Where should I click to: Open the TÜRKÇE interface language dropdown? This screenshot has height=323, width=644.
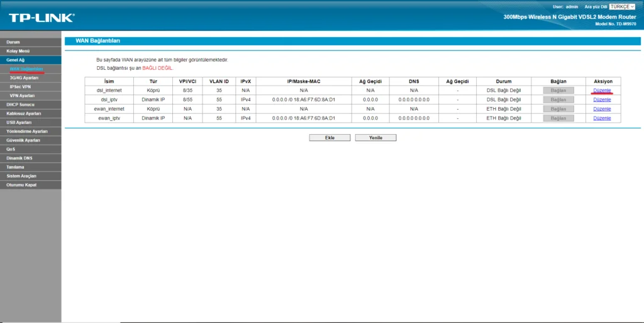coord(623,6)
